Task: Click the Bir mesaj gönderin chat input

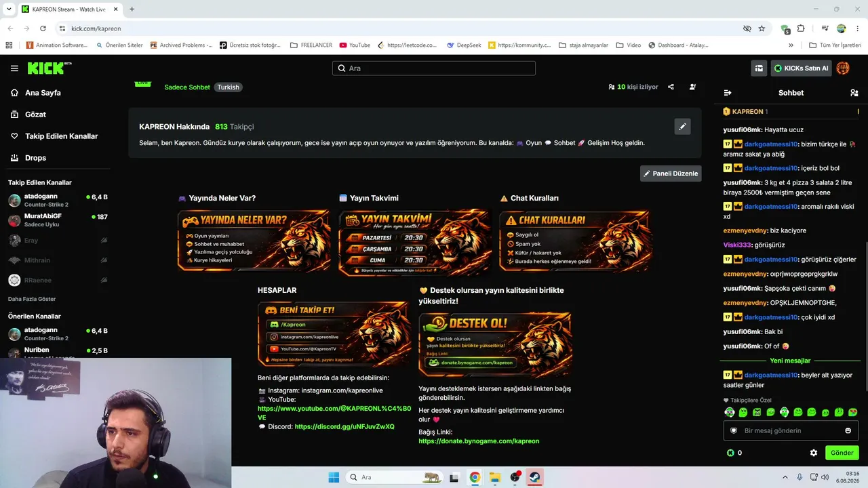Action: click(791, 430)
